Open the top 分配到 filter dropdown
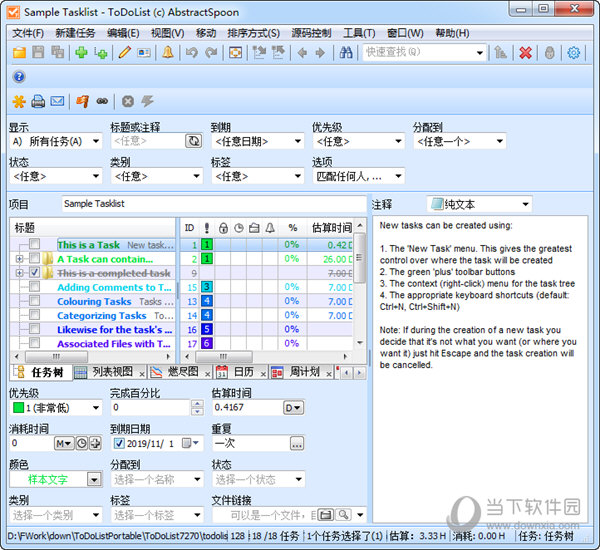The image size is (600, 550). coord(499,141)
